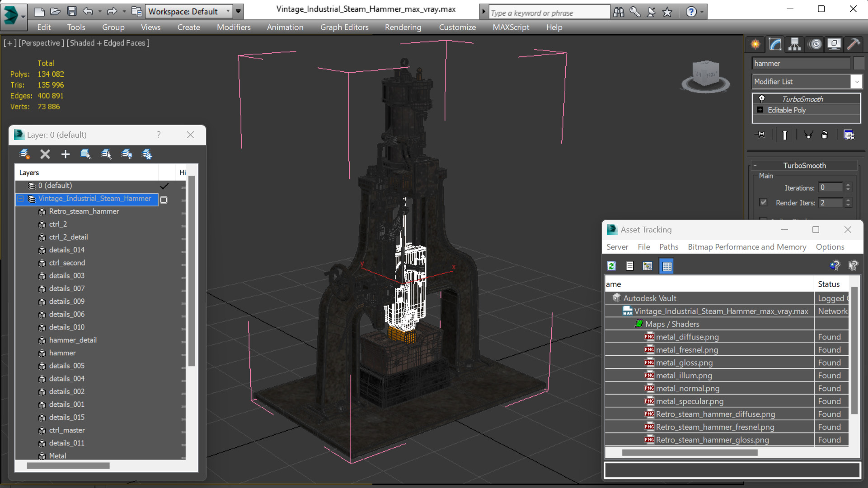Click the Refresh icon in Asset Tracking
Image resolution: width=868 pixels, height=488 pixels.
coord(612,266)
